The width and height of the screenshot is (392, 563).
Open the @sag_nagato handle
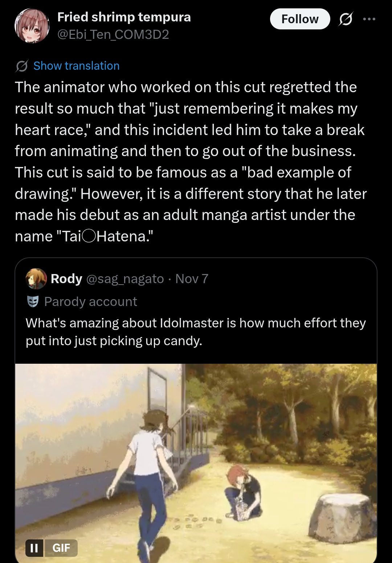pyautogui.click(x=125, y=279)
